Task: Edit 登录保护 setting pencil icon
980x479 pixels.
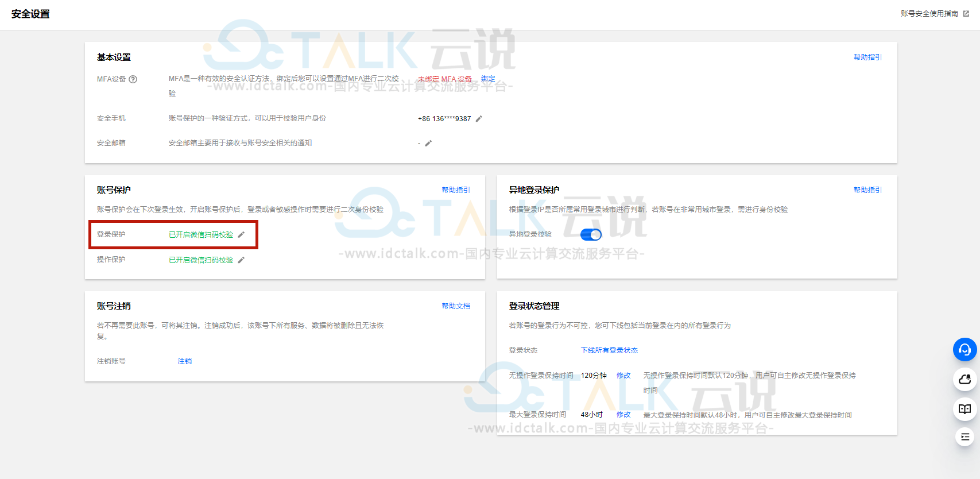Action: [241, 235]
